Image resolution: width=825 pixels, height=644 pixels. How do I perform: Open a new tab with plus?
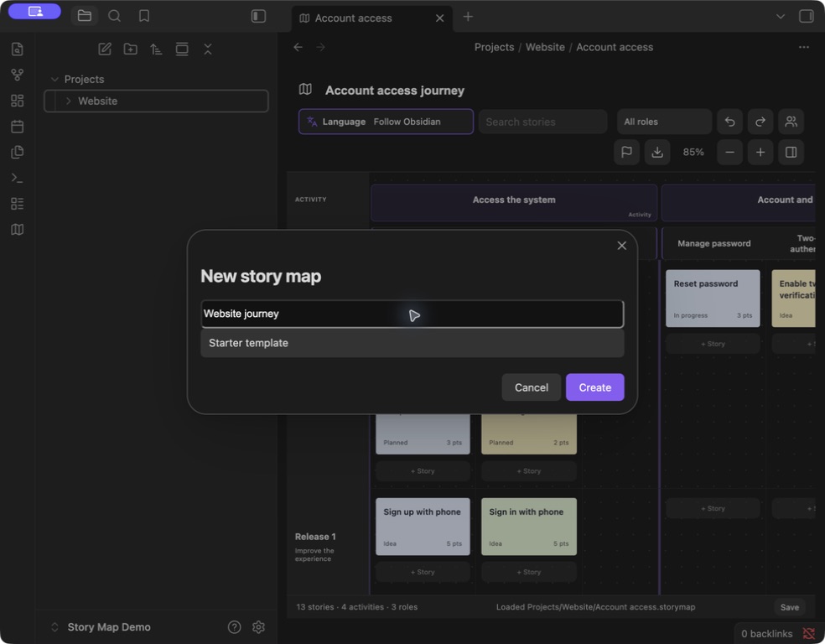[x=468, y=17]
